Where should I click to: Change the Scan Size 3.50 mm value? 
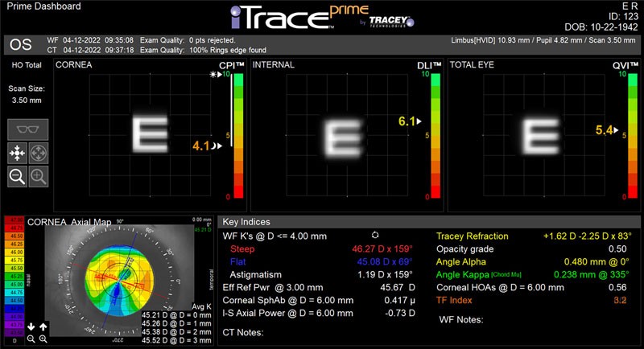tap(27, 100)
